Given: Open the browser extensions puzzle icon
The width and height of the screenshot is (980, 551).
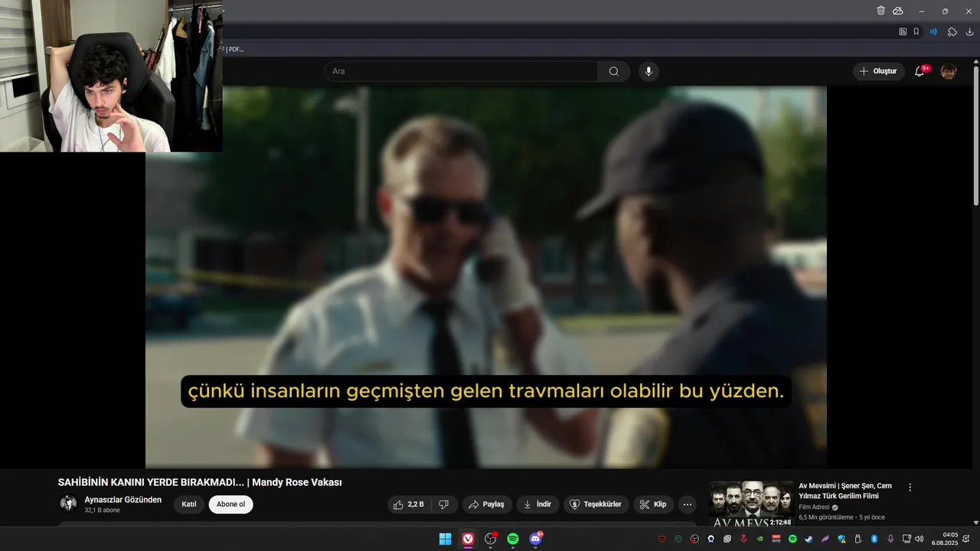Looking at the screenshot, I should click(952, 31).
